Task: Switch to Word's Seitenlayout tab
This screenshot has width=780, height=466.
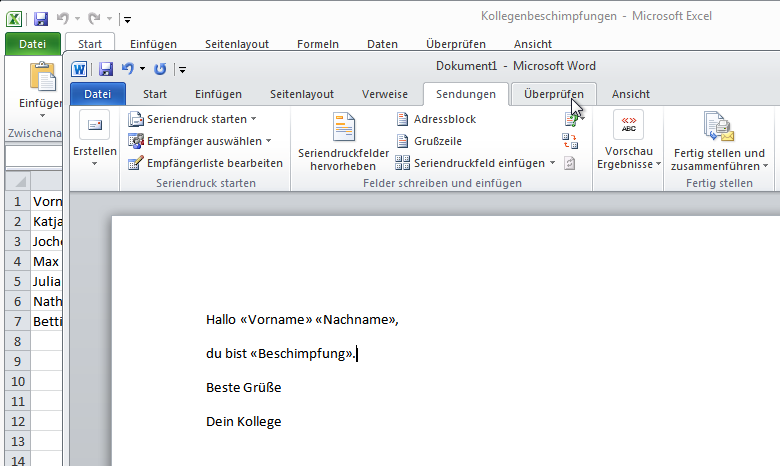Action: (x=302, y=94)
